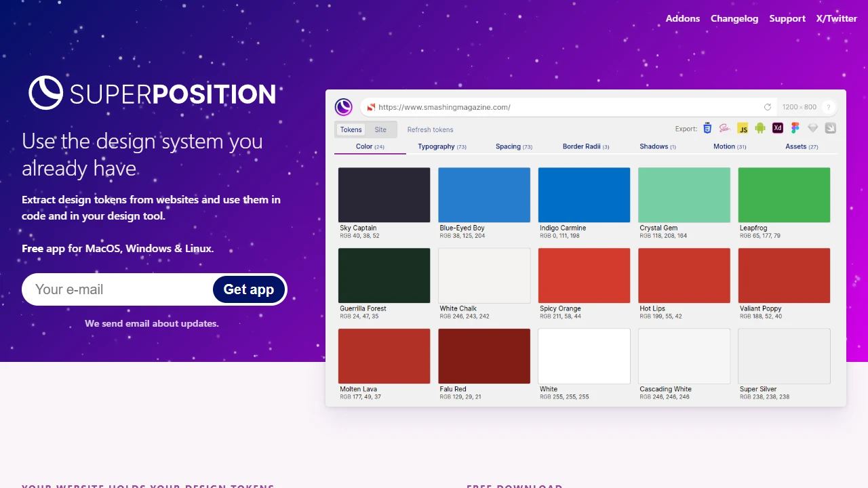The width and height of the screenshot is (868, 488).
Task: Click the CSS export icon
Action: pyautogui.click(x=707, y=128)
